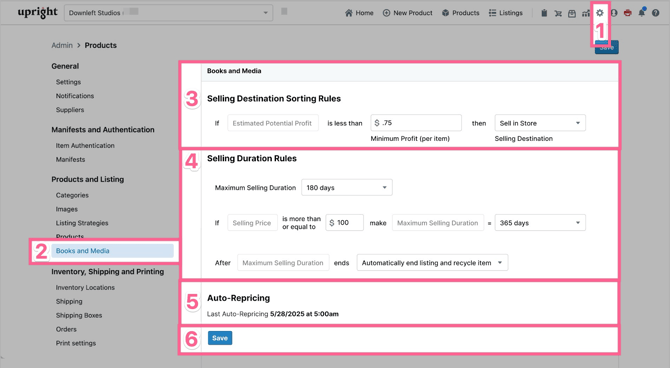Click the bottom Save button
Screen dimensions: 670x368
click(x=220, y=338)
